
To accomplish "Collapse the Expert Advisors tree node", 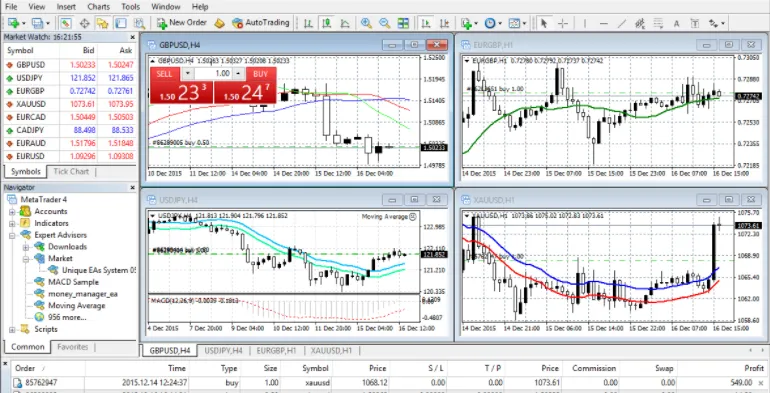I will 12,235.
